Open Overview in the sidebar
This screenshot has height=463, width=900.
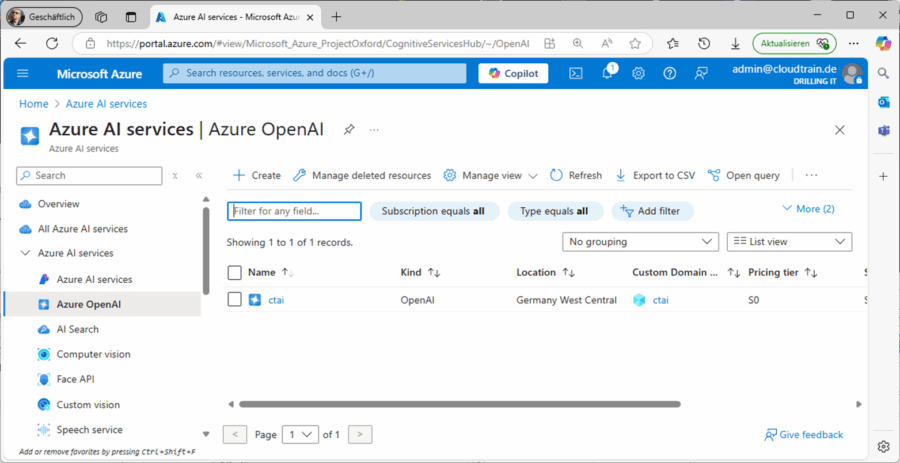coord(59,204)
